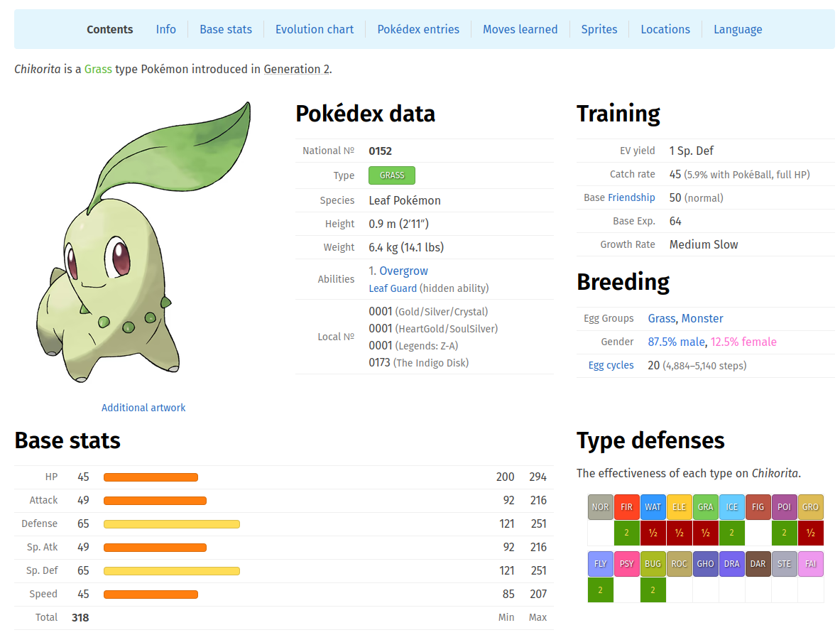Click the HP stat bar
The height and width of the screenshot is (635, 840).
(151, 477)
